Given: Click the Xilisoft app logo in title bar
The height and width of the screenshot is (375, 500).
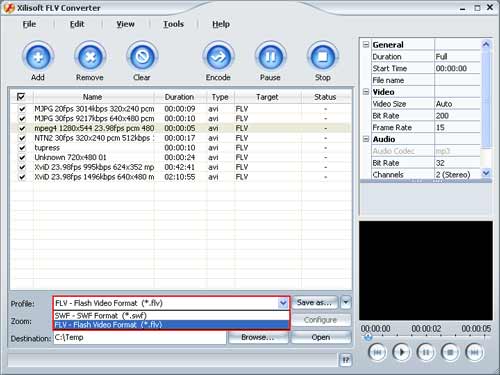Looking at the screenshot, I should point(9,8).
